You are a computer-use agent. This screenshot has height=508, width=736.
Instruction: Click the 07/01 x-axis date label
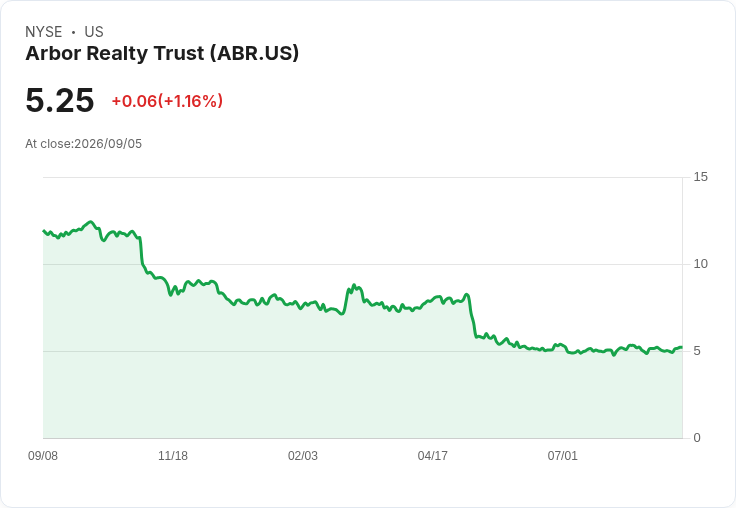pos(562,455)
